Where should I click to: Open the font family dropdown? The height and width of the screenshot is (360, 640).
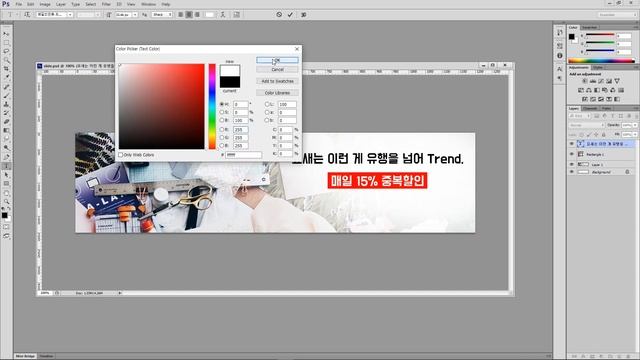70,15
